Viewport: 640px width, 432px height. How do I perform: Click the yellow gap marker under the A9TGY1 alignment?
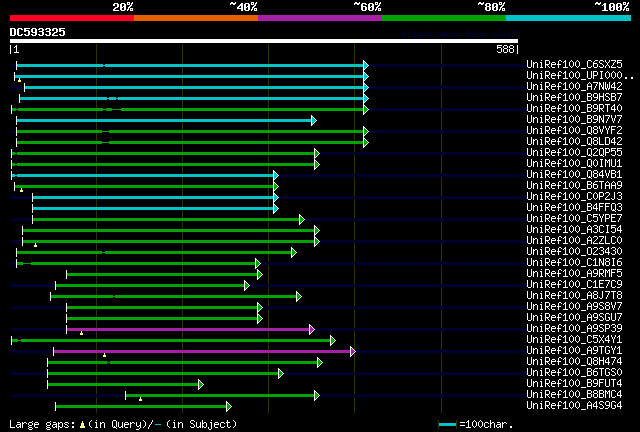pyautogui.click(x=104, y=356)
